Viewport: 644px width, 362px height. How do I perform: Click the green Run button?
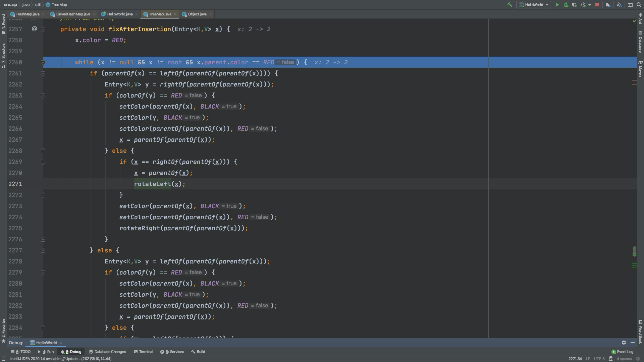click(557, 5)
